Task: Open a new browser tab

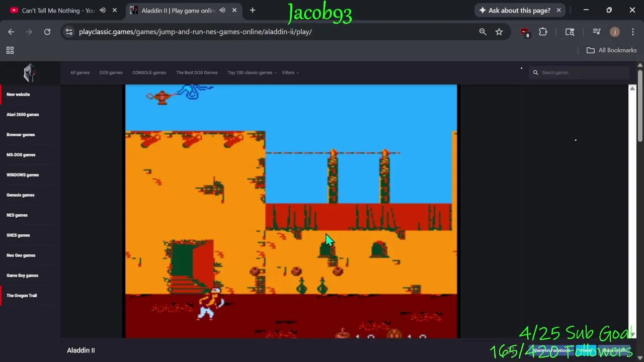Action: tap(253, 10)
